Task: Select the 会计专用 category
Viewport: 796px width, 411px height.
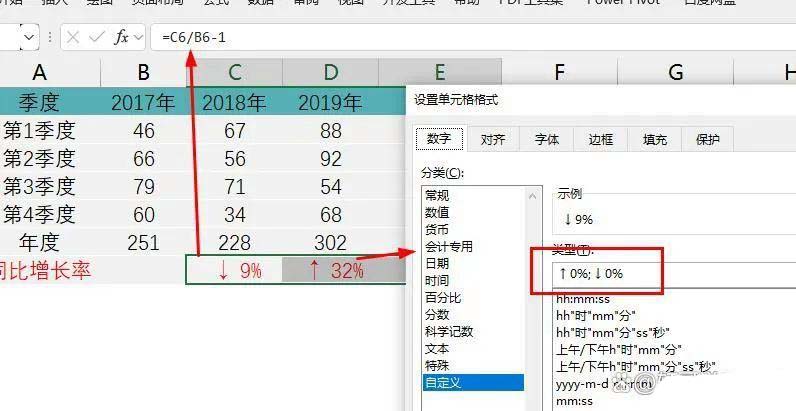Action: click(448, 247)
